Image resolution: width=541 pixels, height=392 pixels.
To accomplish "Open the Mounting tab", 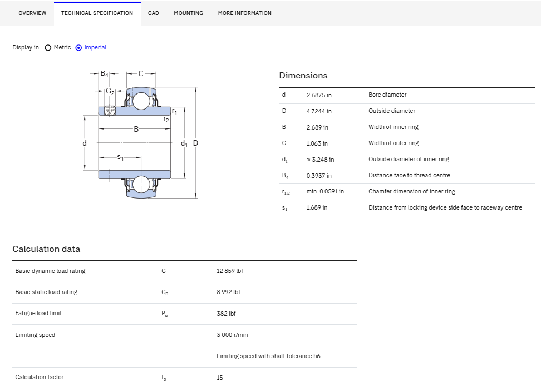I will pos(188,13).
